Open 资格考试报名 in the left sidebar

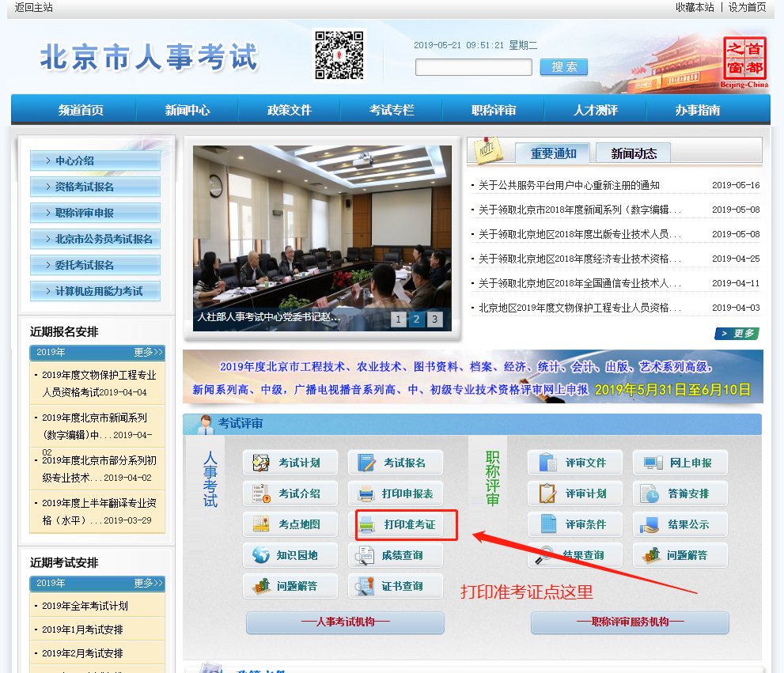(x=95, y=187)
